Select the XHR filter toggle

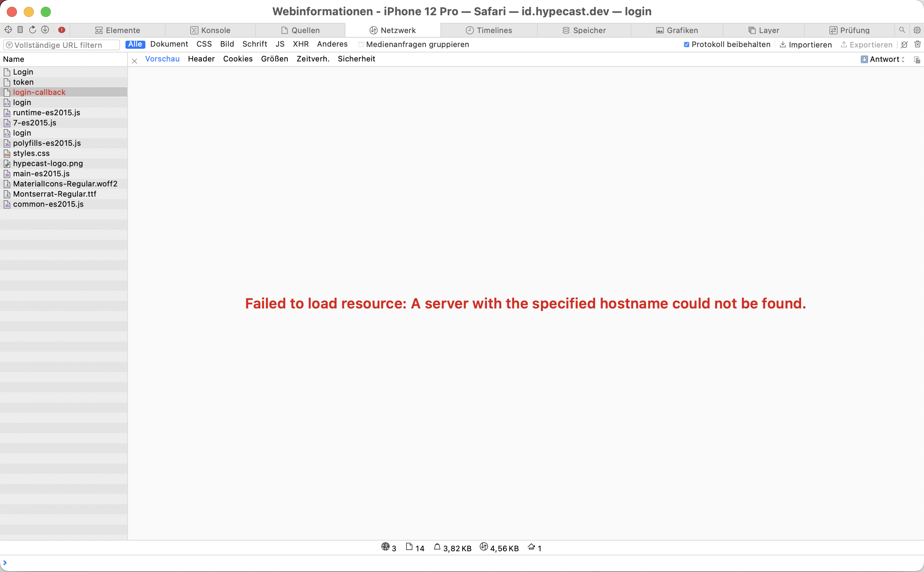301,44
